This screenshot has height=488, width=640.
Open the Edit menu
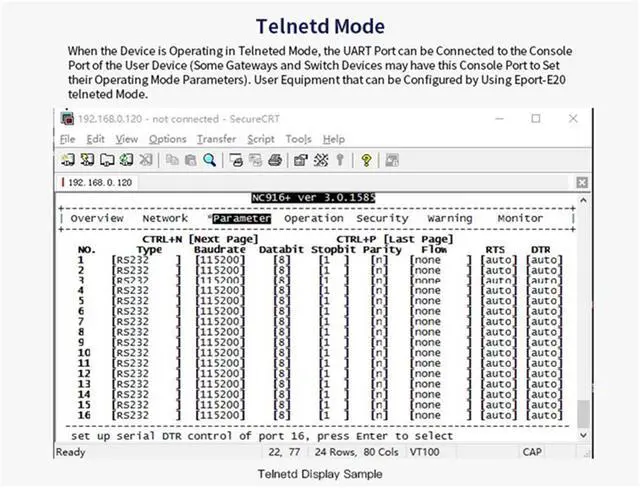pyautogui.click(x=96, y=139)
